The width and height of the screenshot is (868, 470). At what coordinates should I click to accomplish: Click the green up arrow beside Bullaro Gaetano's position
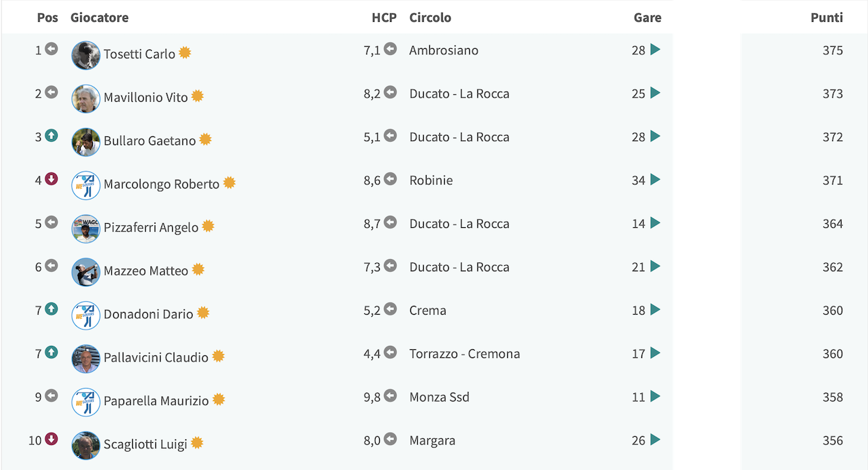point(52,136)
